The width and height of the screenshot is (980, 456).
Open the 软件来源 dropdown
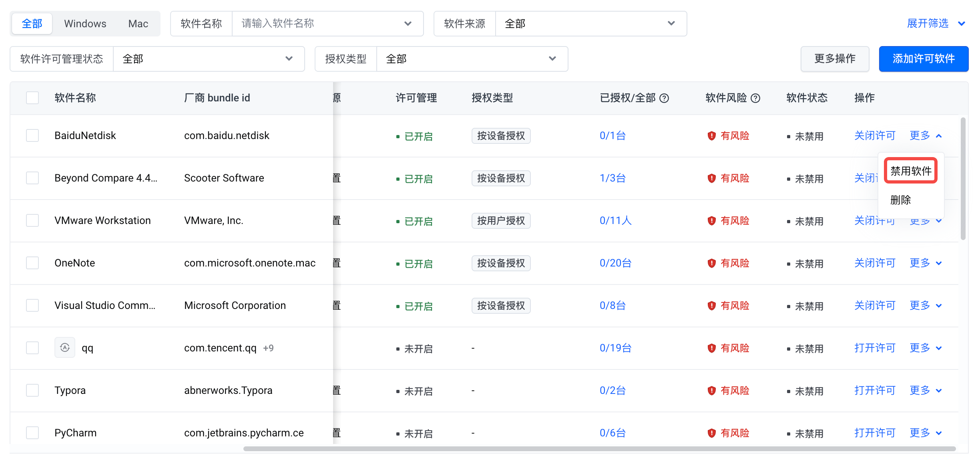click(590, 24)
